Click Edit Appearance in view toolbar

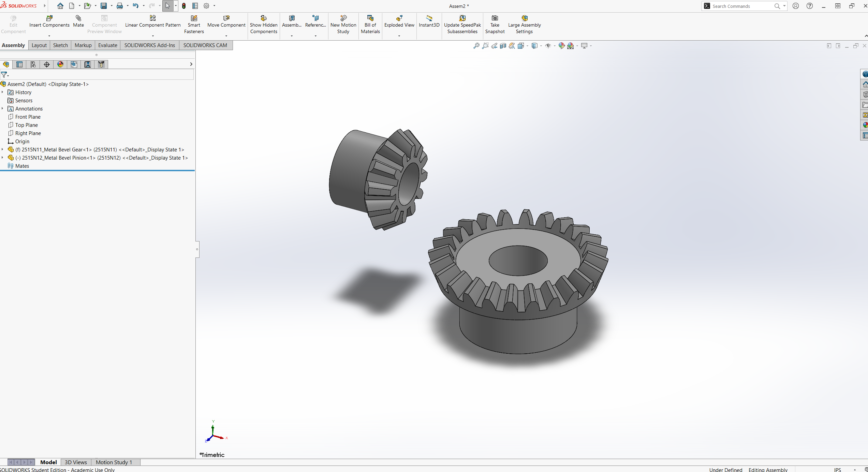[x=561, y=46]
